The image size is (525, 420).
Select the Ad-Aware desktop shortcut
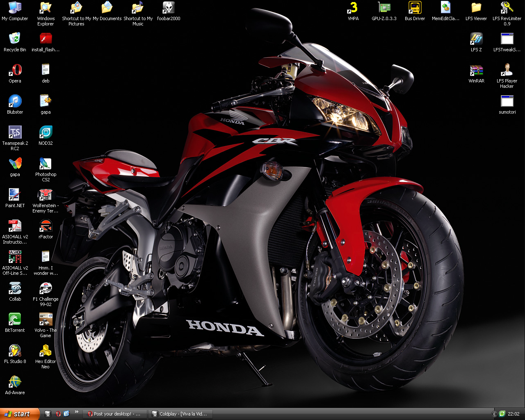pyautogui.click(x=15, y=386)
